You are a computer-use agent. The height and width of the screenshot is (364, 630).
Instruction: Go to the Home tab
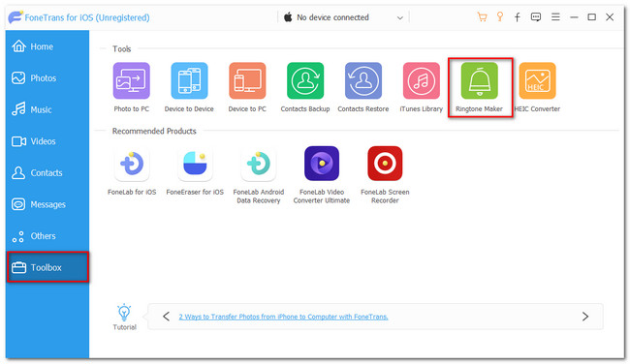click(47, 46)
